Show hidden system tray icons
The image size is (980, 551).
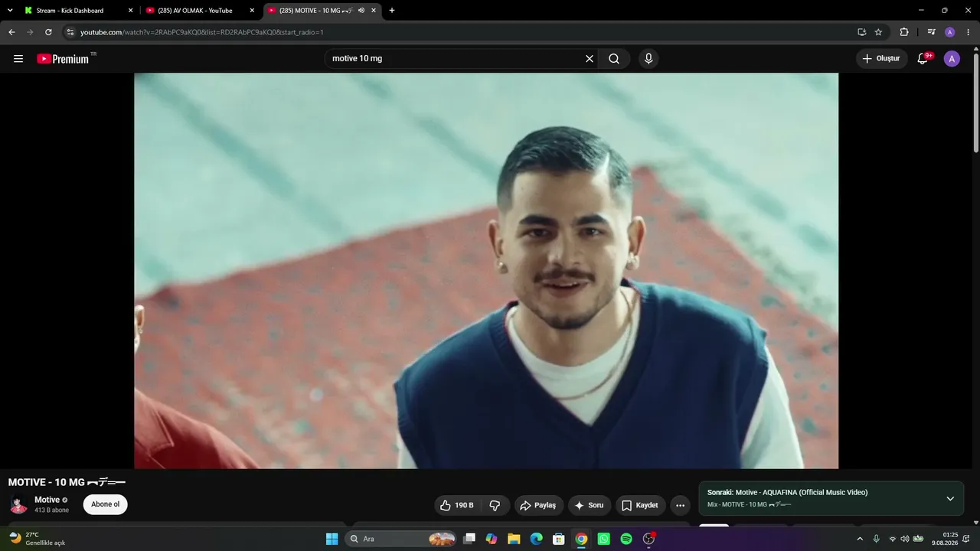click(859, 539)
